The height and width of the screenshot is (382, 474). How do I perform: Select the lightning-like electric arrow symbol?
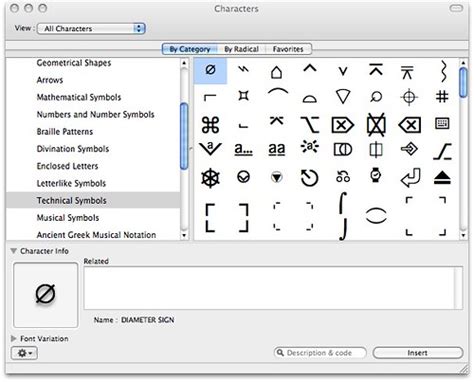(243, 69)
